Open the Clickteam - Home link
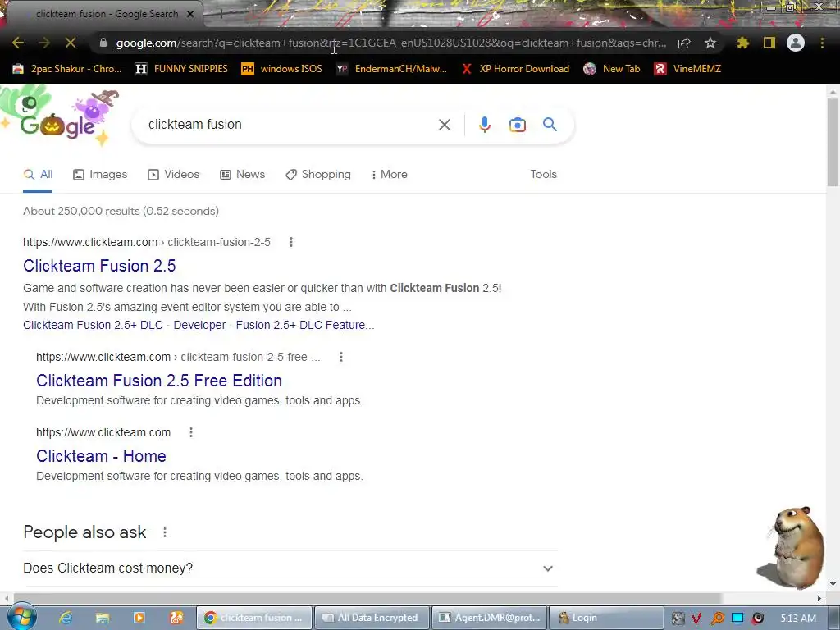 [x=101, y=456]
